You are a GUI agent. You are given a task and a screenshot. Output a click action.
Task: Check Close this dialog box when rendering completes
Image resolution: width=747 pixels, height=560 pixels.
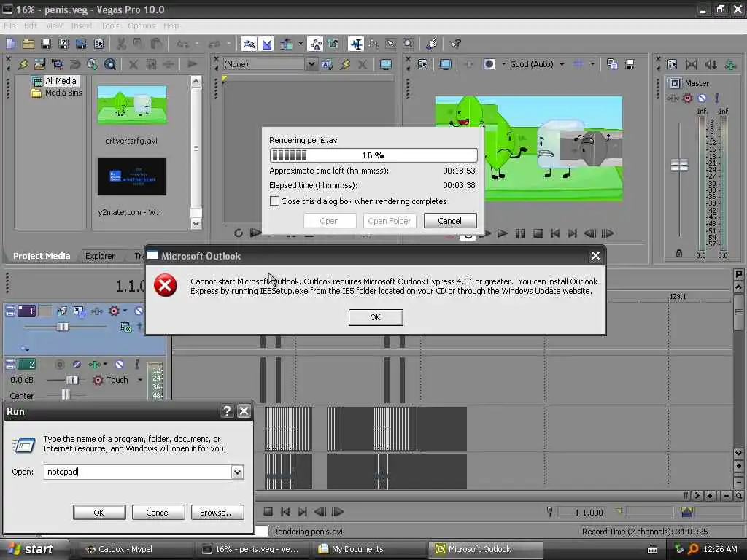274,201
